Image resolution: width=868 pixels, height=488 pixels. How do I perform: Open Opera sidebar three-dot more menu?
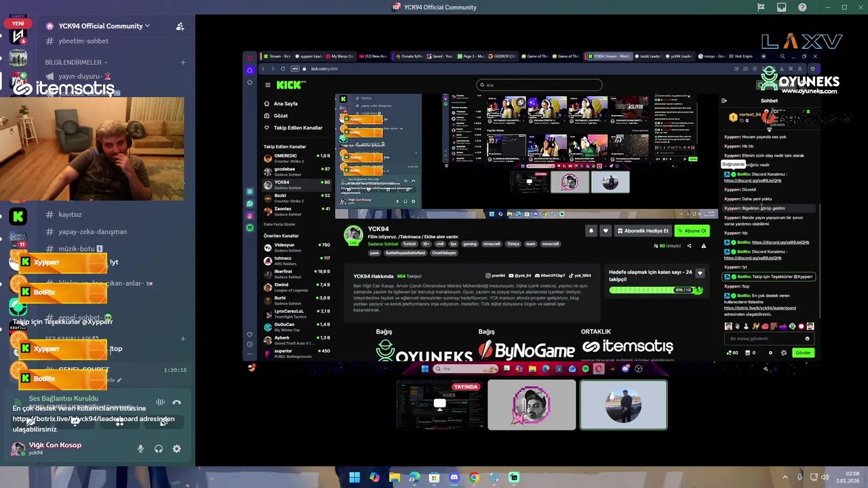tap(250, 355)
